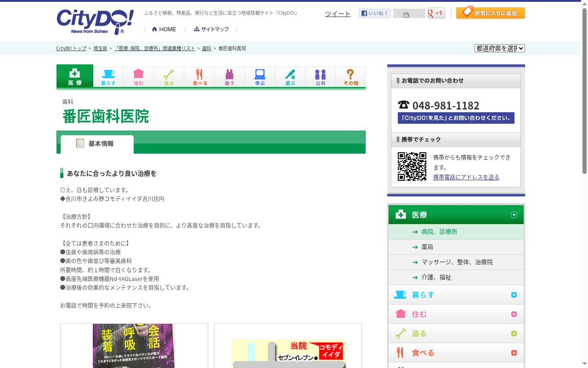Open the 都道府県を選択 dropdown
This screenshot has height=368, width=588.
coord(500,48)
